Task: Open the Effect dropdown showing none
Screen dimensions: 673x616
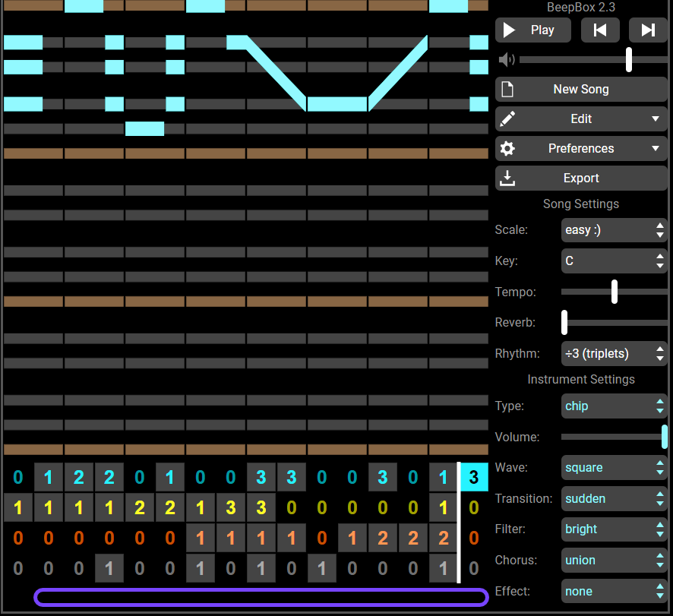Action: 614,592
